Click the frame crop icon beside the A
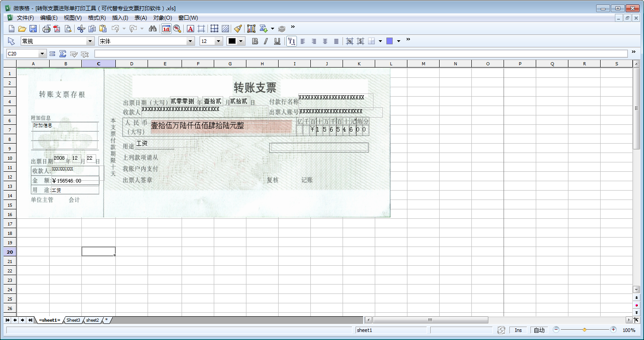The height and width of the screenshot is (340, 644). [201, 29]
